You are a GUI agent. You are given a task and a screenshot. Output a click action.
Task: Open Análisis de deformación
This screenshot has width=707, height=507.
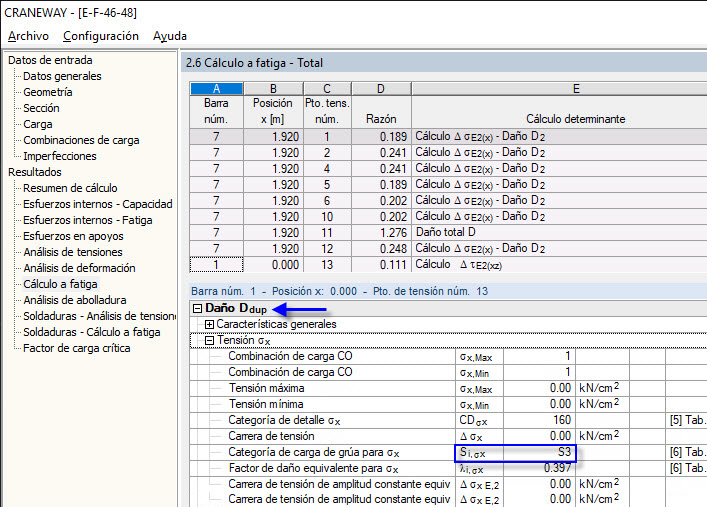[79, 268]
